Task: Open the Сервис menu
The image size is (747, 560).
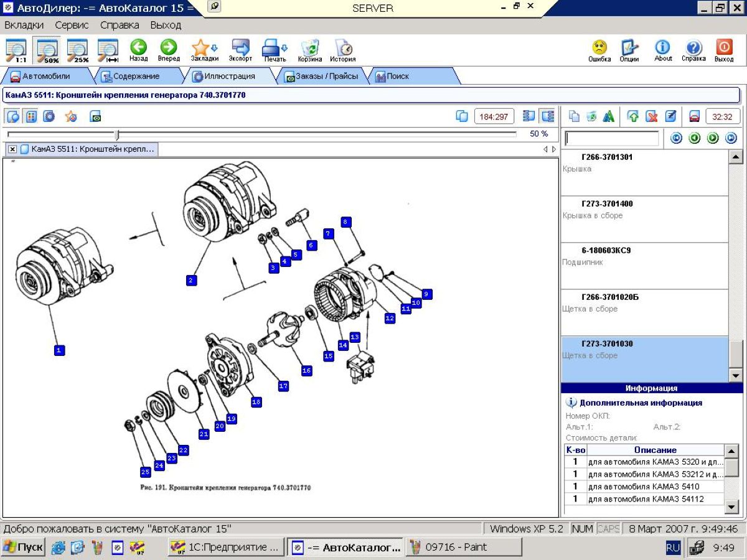Action: coord(72,25)
